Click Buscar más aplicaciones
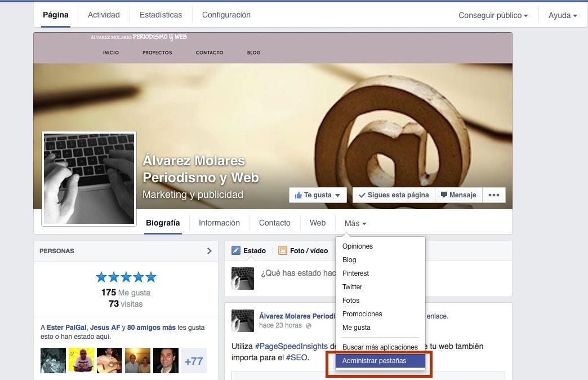Screen dimensions: 588x380 pos(380,347)
